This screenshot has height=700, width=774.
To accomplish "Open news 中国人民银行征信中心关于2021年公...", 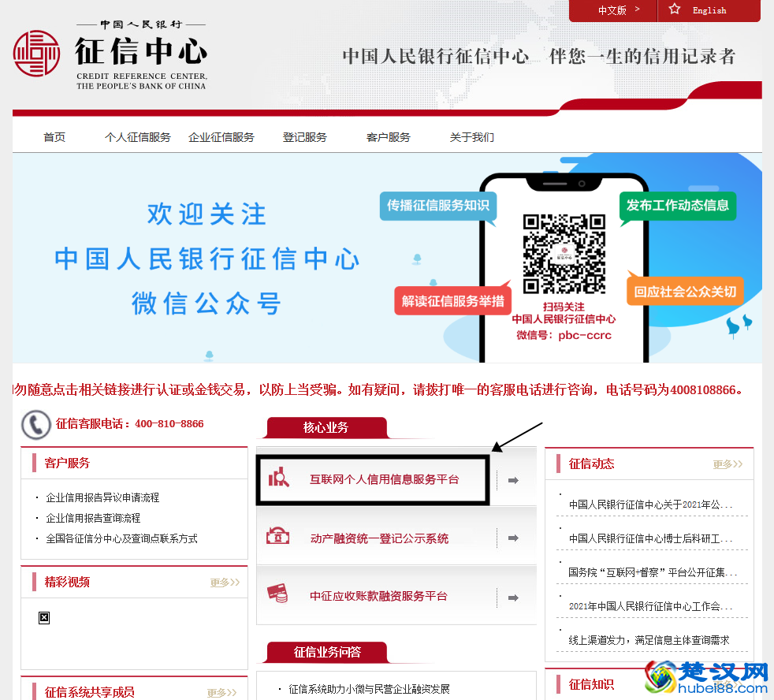I will (650, 505).
